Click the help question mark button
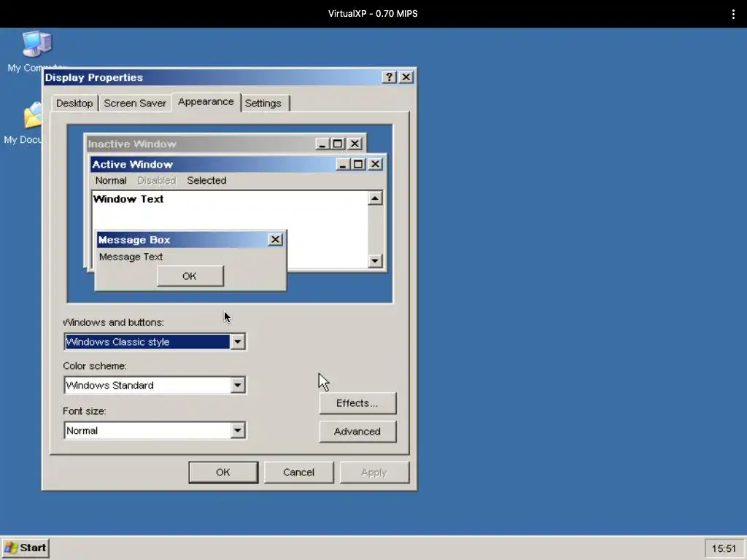 [390, 77]
